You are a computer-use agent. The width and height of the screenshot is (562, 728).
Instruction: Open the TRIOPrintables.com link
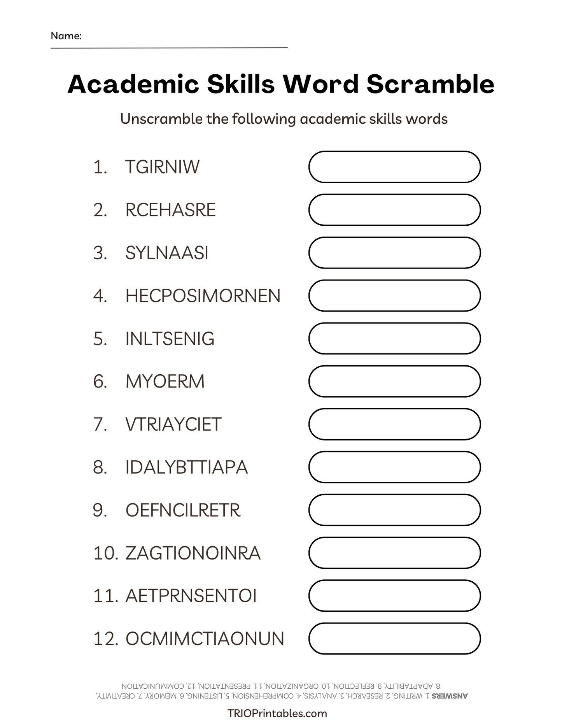277,713
